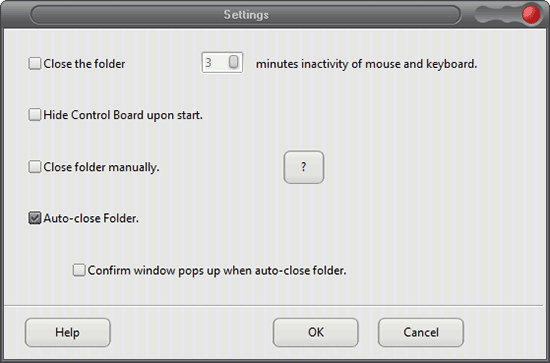Click the red orb close button
The width and height of the screenshot is (550, 363).
[x=531, y=15]
